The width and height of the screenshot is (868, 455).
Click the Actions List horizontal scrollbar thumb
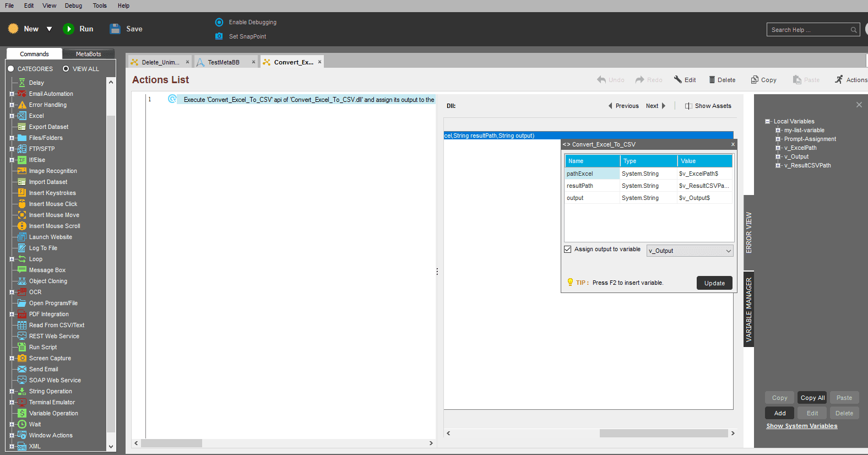(x=171, y=443)
